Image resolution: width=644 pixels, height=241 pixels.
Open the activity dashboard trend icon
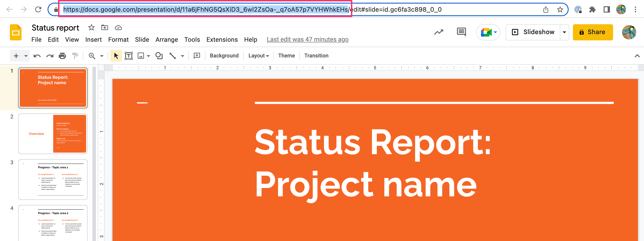pyautogui.click(x=439, y=32)
